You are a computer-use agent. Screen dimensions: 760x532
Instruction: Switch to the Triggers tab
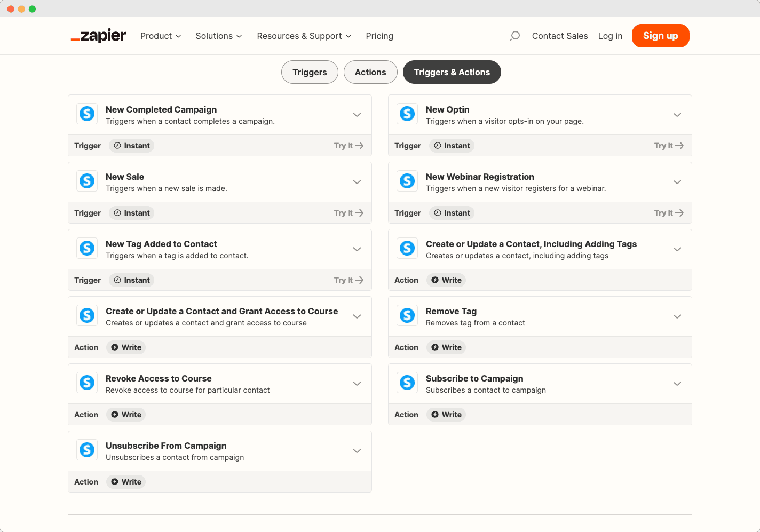pos(310,72)
